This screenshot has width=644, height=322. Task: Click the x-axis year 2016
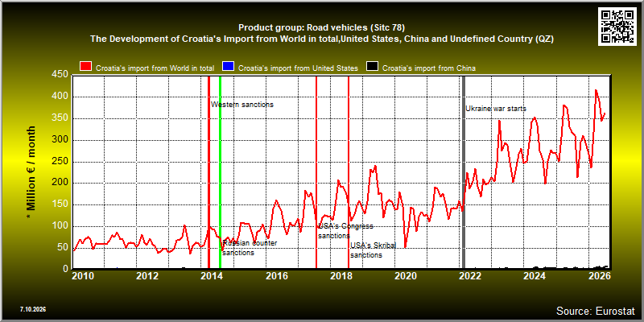(x=276, y=275)
